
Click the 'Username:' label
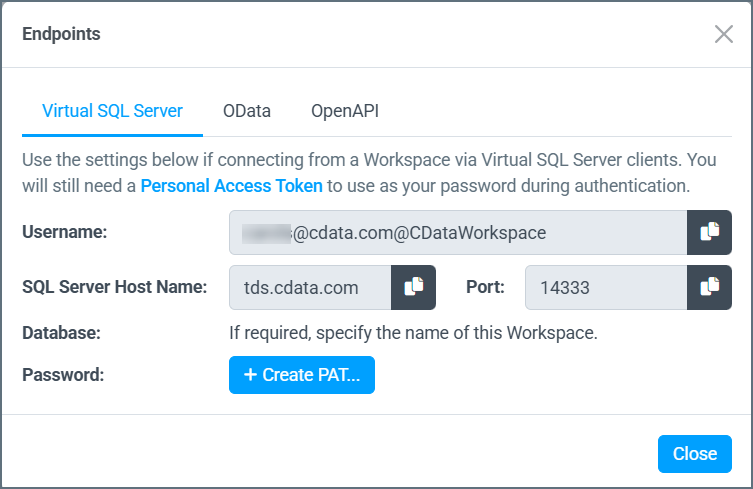click(x=65, y=232)
